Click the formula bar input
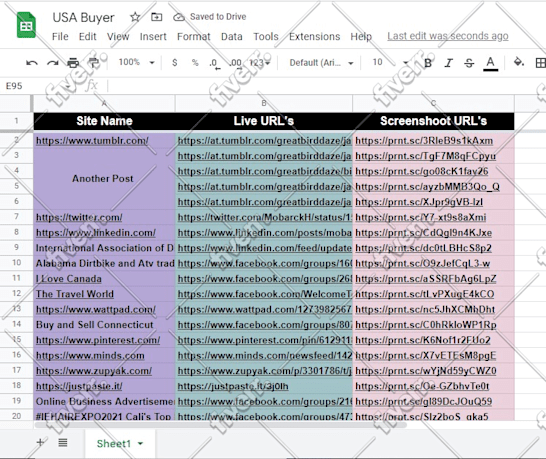The height and width of the screenshot is (459, 546). 326,86
